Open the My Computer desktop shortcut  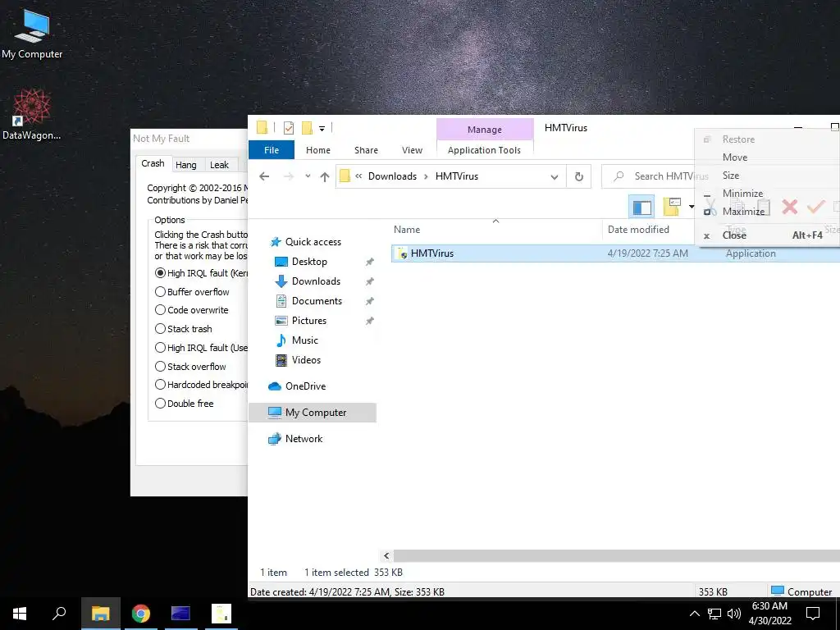click(x=32, y=34)
